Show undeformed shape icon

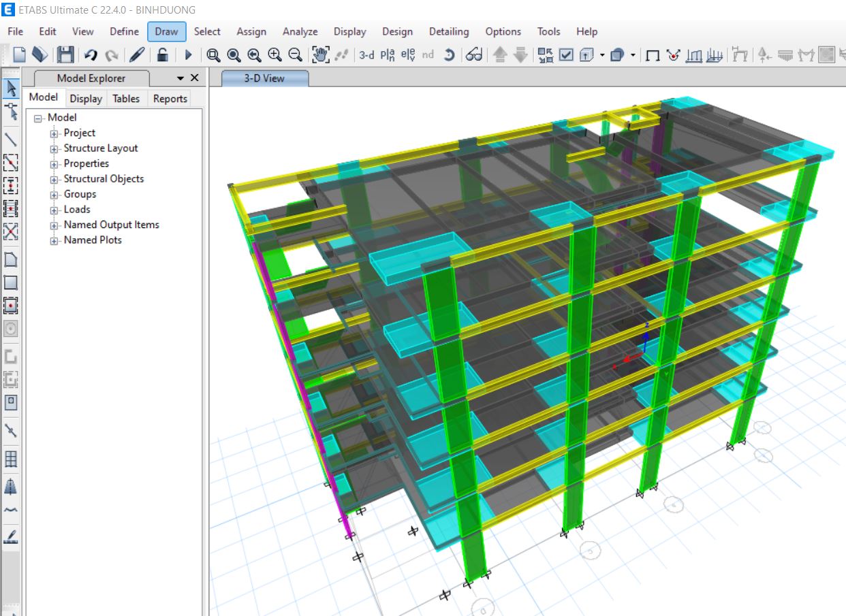[x=653, y=56]
